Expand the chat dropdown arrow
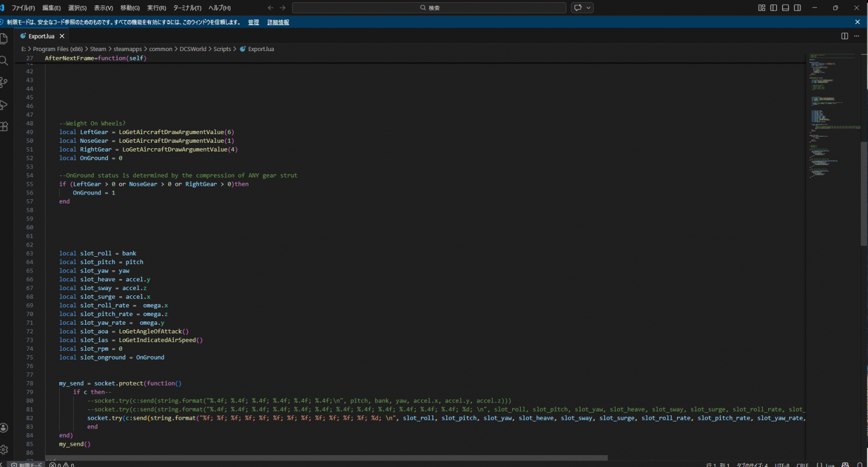Screen dimensions: 868x467 (589, 8)
